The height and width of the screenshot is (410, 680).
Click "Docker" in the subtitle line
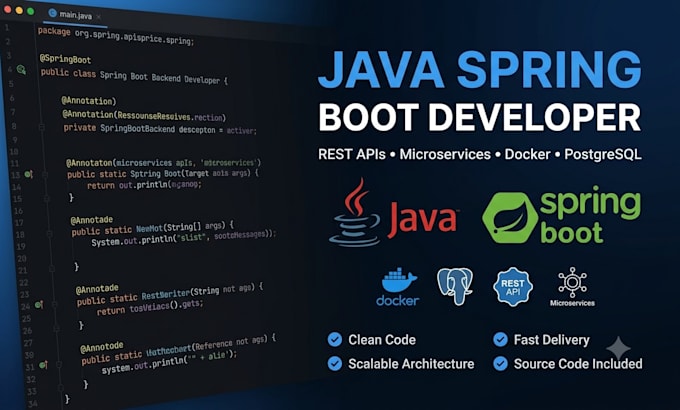click(527, 154)
